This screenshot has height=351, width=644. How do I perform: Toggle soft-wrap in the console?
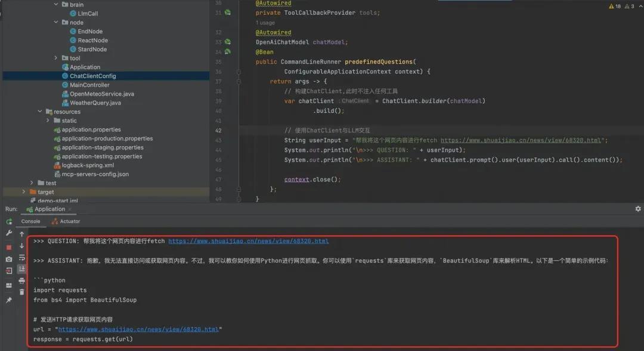click(x=22, y=258)
